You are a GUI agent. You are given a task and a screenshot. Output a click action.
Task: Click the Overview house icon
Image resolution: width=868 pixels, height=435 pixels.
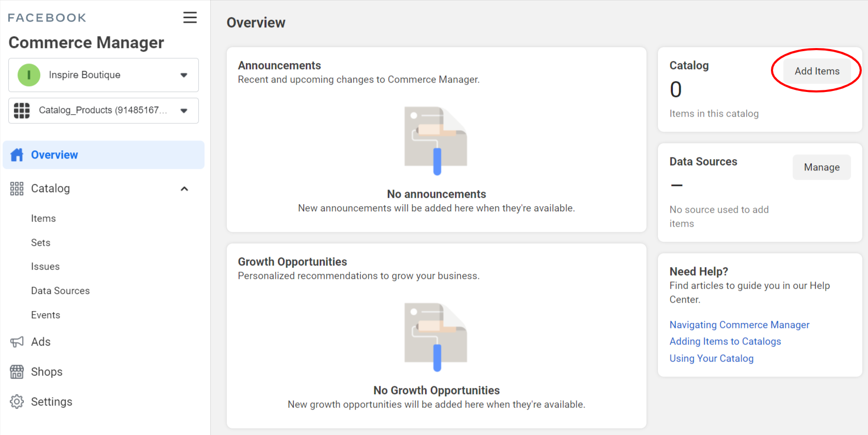(17, 155)
